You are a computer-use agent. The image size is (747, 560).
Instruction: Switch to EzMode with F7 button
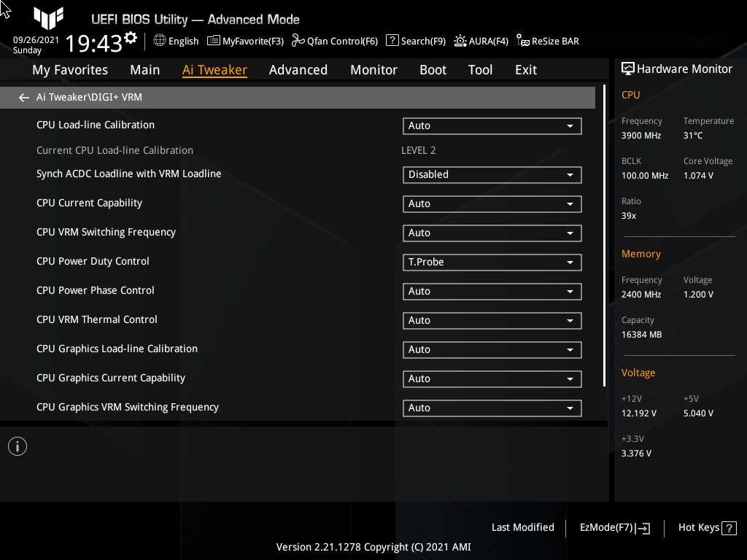[x=614, y=527]
